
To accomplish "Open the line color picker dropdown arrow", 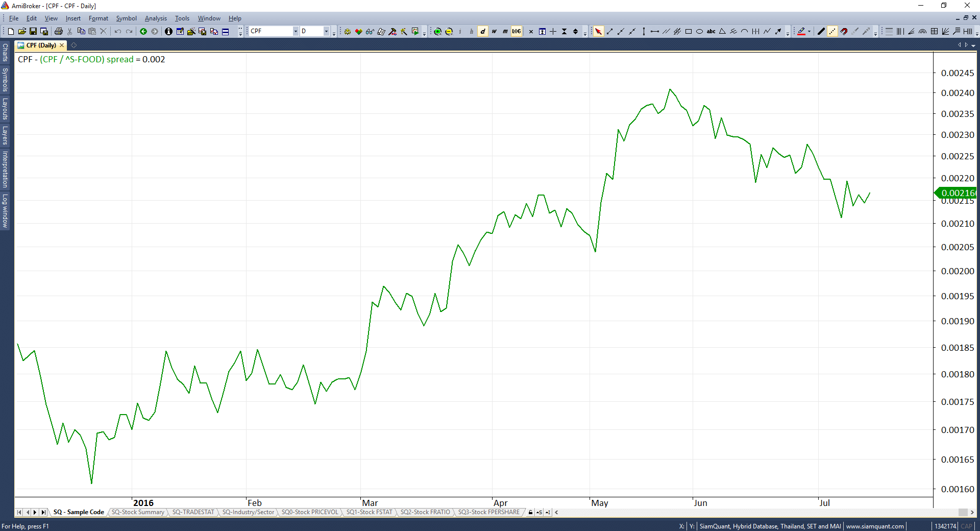I will click(809, 32).
